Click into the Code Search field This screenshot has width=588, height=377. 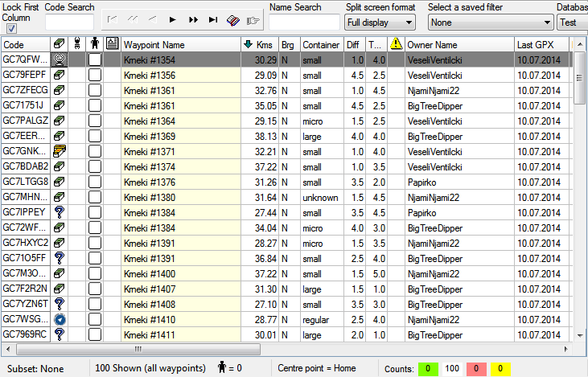[x=69, y=23]
